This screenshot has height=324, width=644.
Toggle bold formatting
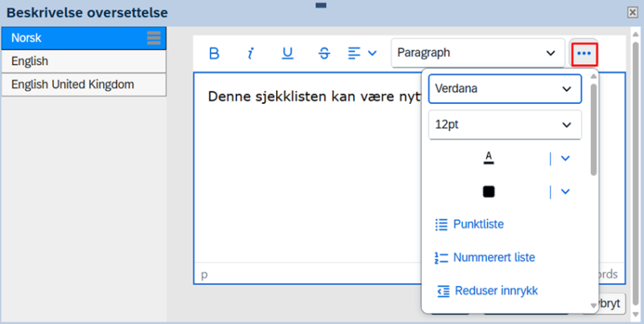coord(214,53)
